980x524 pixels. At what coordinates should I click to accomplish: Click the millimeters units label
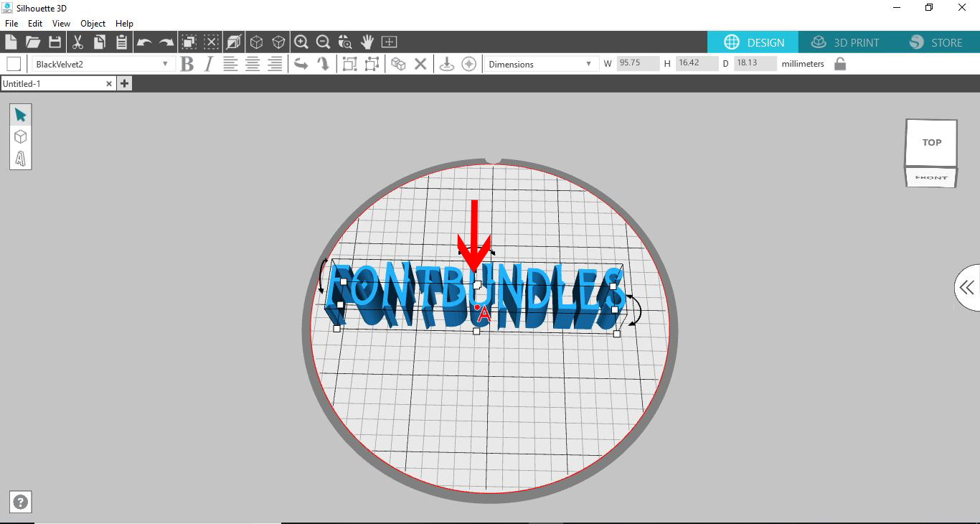tap(803, 64)
